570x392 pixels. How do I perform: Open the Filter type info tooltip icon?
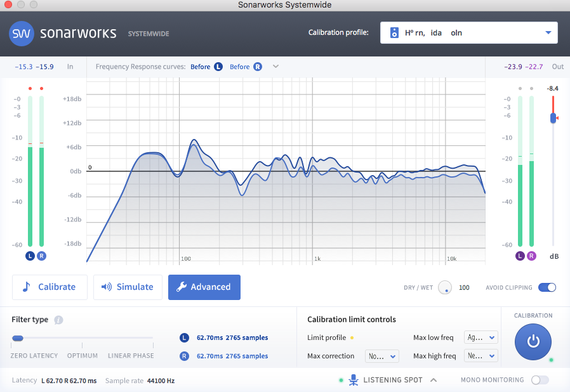pyautogui.click(x=58, y=320)
